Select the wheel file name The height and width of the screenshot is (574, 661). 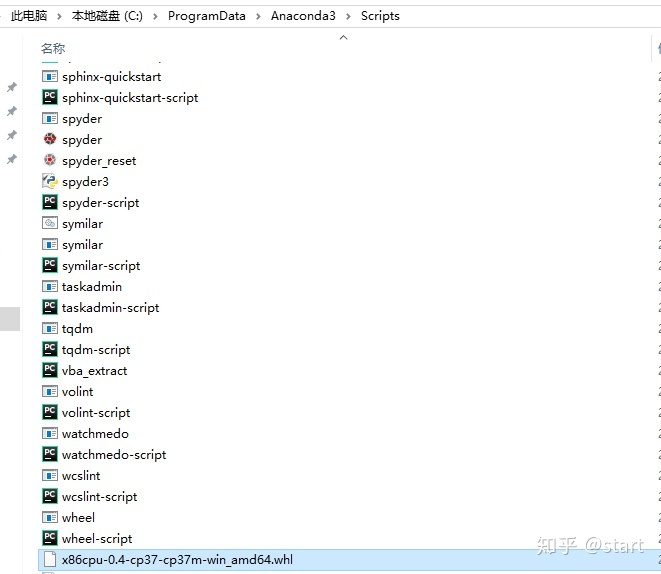pos(78,518)
